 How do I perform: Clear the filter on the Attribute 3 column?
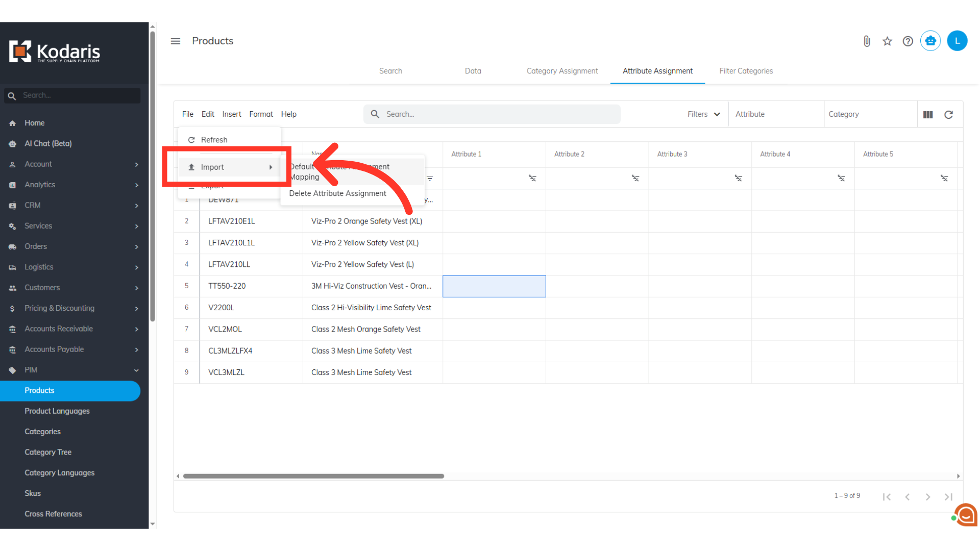(x=738, y=178)
